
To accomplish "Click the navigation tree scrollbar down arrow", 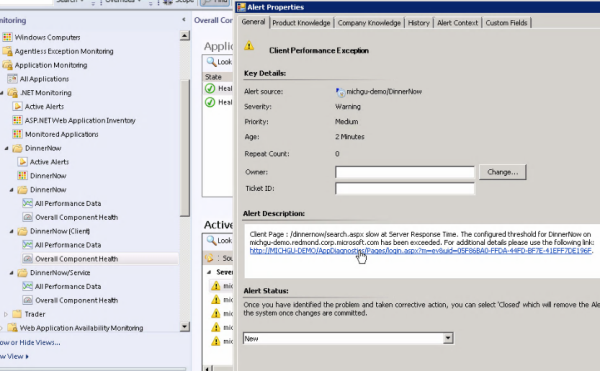I will [x=184, y=327].
